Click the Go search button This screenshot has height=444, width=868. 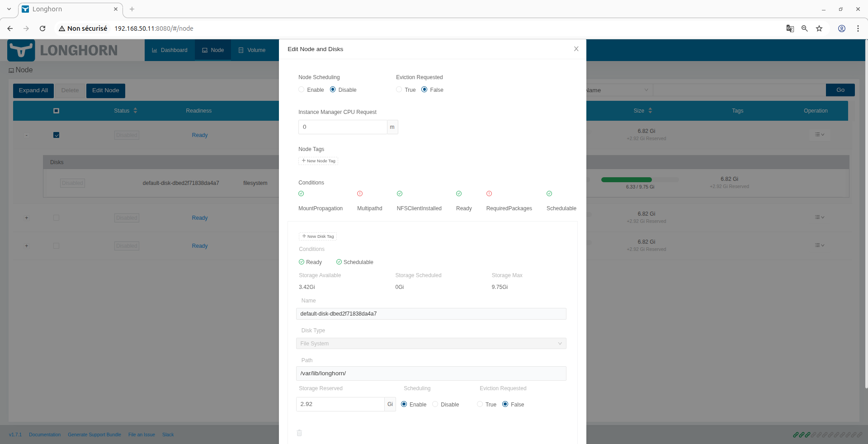click(840, 90)
